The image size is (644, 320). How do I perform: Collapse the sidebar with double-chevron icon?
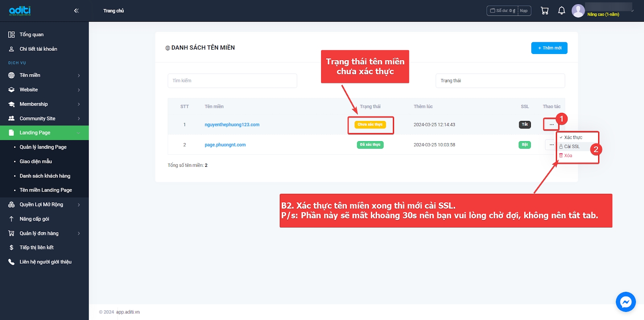[76, 11]
